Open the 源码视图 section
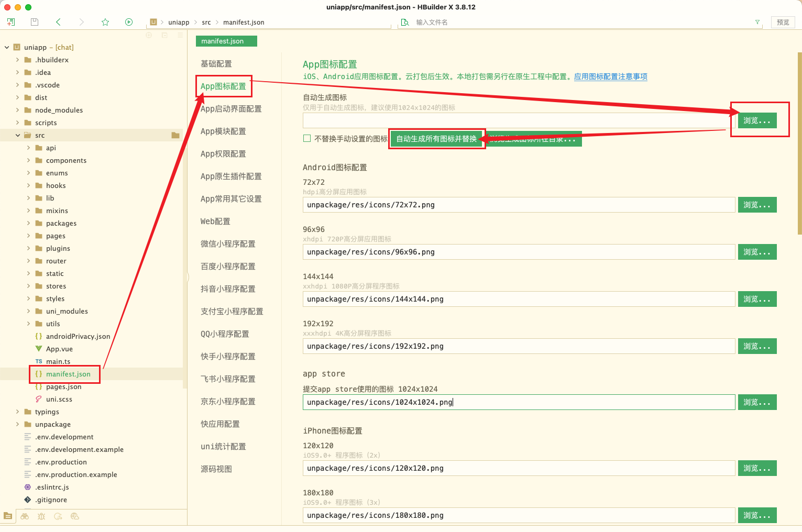 click(x=216, y=469)
